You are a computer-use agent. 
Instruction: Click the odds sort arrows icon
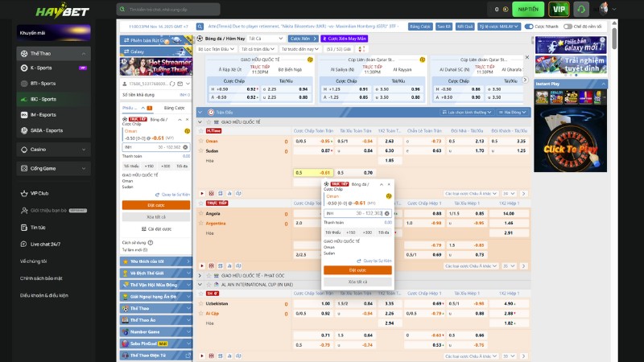[x=361, y=49]
